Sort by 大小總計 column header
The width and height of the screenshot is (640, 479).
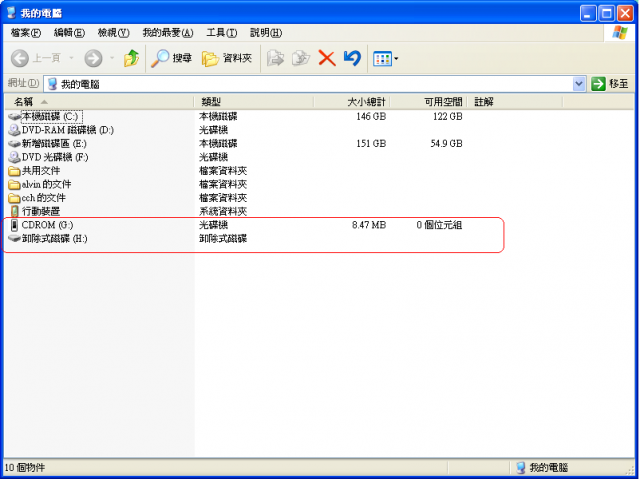point(352,102)
